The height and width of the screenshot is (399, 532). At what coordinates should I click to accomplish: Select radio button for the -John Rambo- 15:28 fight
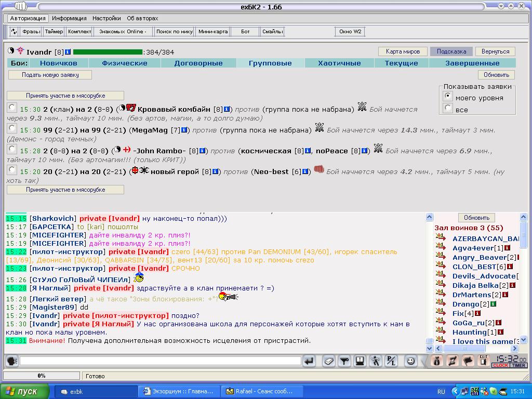pos(12,149)
